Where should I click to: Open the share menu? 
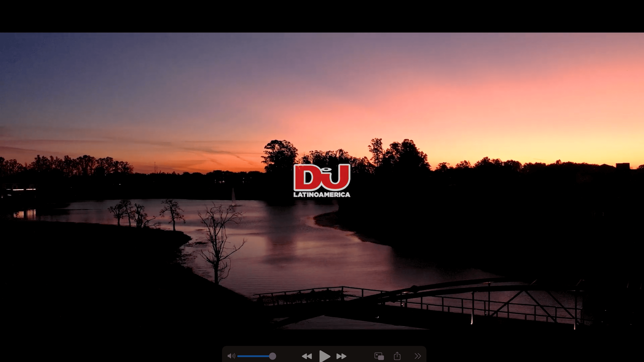[397, 356]
